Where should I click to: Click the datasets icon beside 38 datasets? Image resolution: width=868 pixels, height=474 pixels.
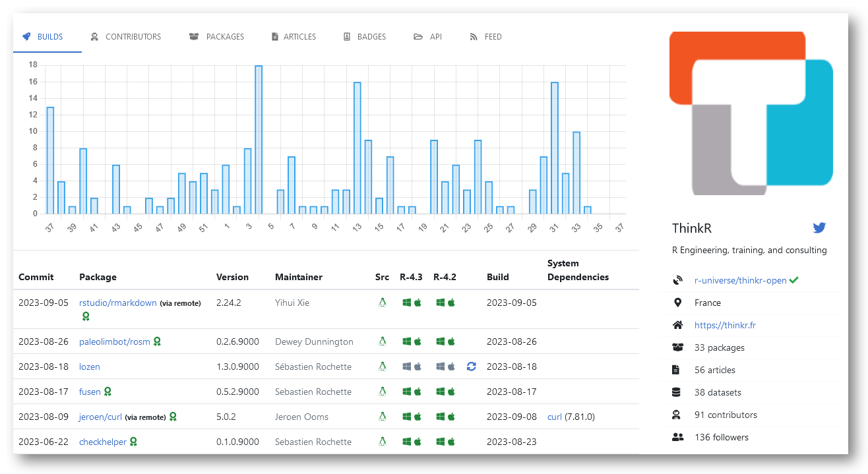coord(677,392)
